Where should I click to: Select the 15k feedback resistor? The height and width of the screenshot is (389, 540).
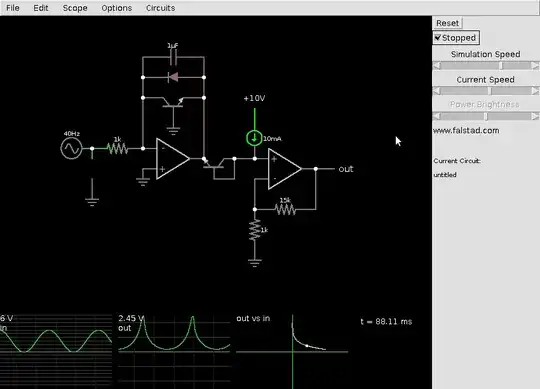point(285,209)
